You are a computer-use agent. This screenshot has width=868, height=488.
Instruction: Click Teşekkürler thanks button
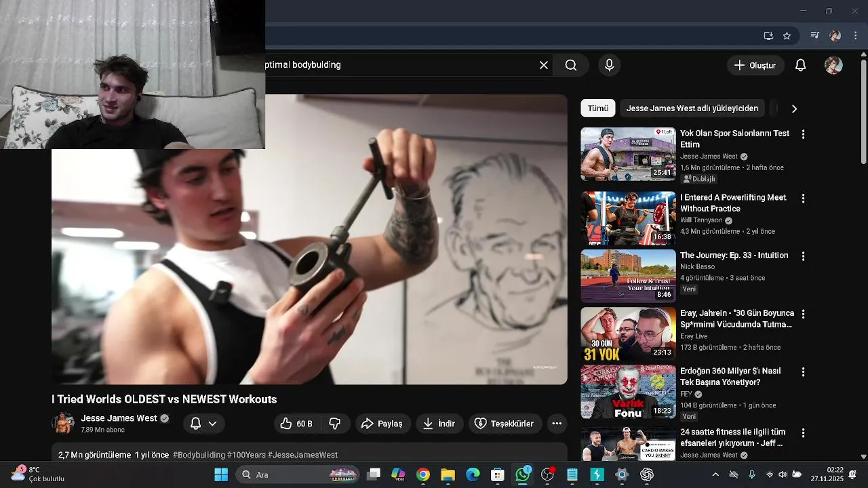[x=505, y=424]
